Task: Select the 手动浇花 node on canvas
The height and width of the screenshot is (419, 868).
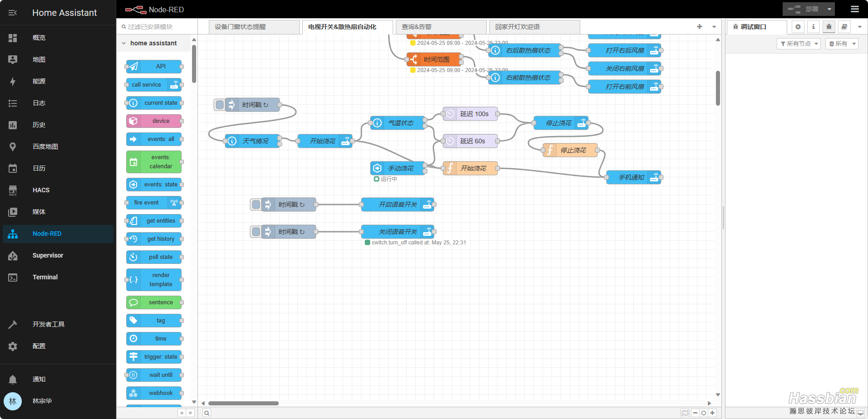Action: coord(398,168)
